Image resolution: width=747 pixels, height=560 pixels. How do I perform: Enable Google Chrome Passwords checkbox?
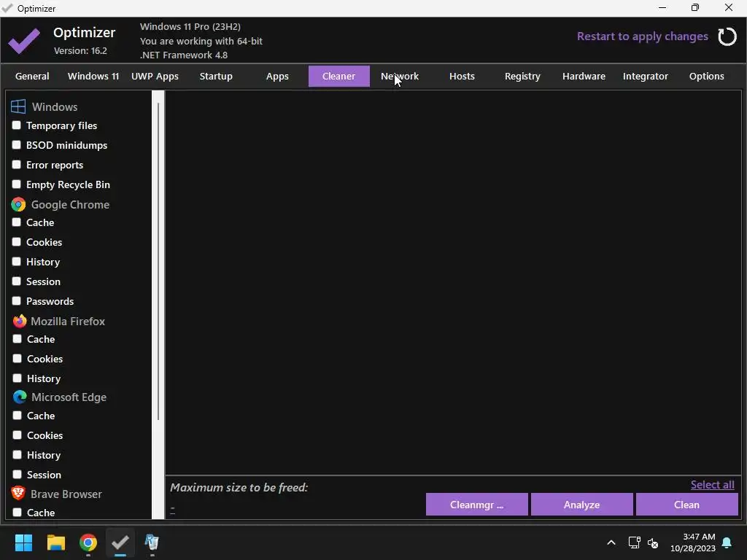click(x=17, y=301)
